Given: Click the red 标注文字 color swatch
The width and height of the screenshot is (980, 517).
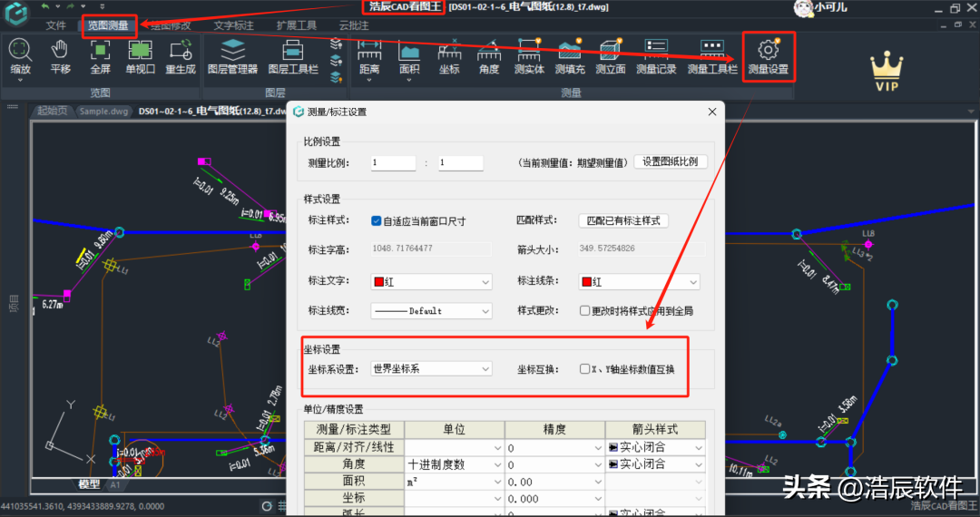Looking at the screenshot, I should (x=378, y=282).
